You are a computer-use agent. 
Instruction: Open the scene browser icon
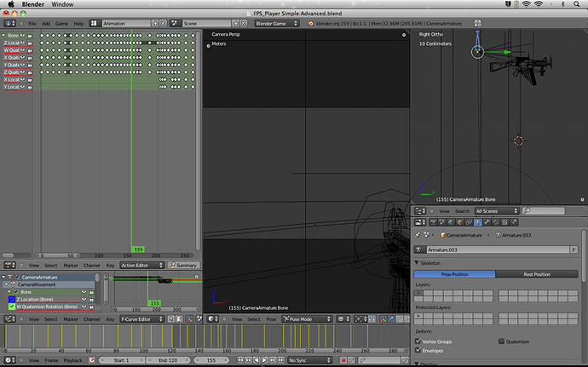(x=175, y=23)
